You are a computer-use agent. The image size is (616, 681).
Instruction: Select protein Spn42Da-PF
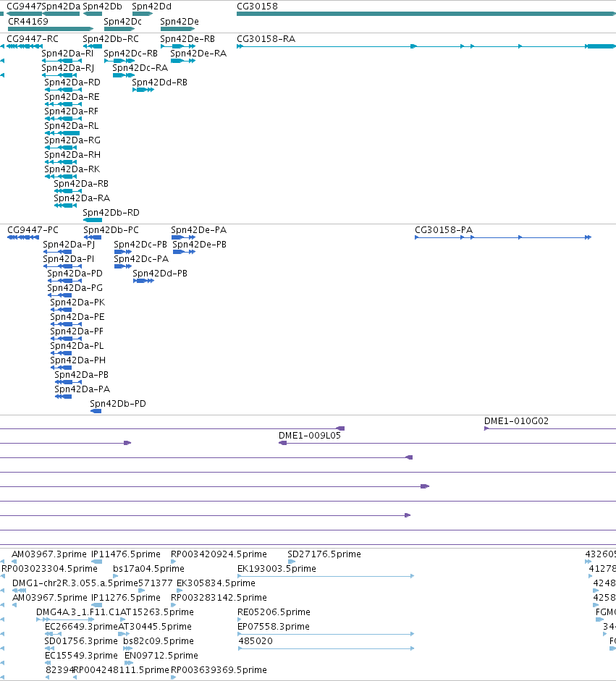(x=77, y=331)
